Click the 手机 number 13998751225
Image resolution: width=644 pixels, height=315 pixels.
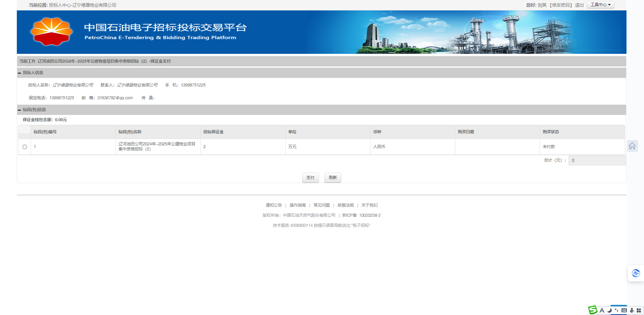[193, 85]
